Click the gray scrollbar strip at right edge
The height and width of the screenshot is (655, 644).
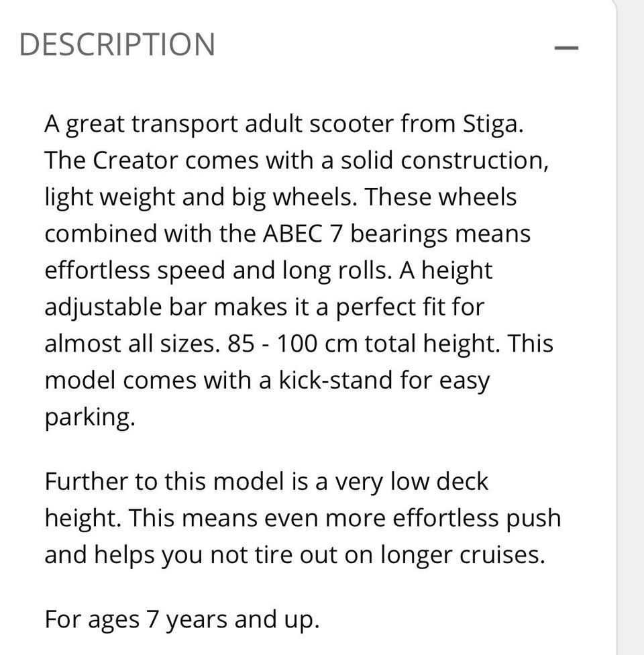tap(630, 327)
